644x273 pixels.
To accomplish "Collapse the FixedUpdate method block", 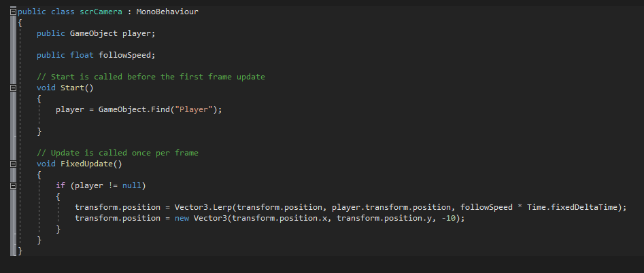I will [13, 164].
